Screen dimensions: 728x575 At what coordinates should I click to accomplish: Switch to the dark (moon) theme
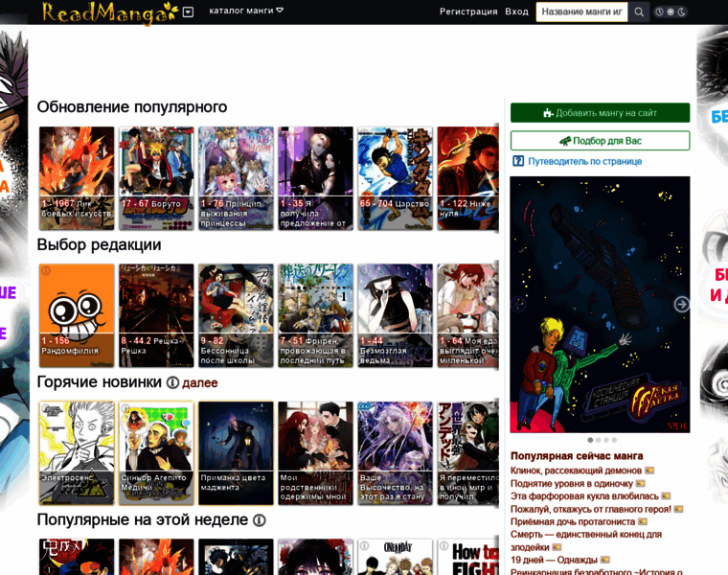point(682,12)
